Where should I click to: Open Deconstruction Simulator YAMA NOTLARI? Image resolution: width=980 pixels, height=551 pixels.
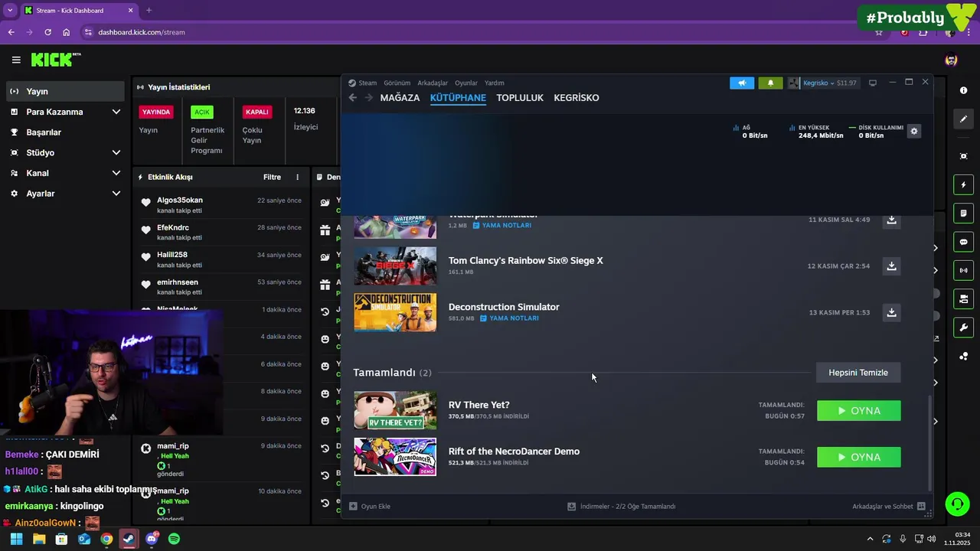[509, 318]
